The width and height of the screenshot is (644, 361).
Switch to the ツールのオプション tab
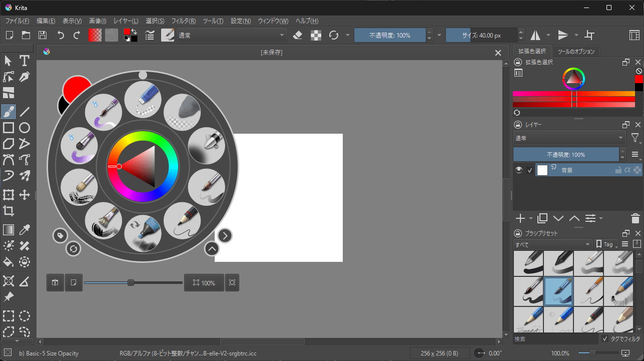(x=576, y=51)
